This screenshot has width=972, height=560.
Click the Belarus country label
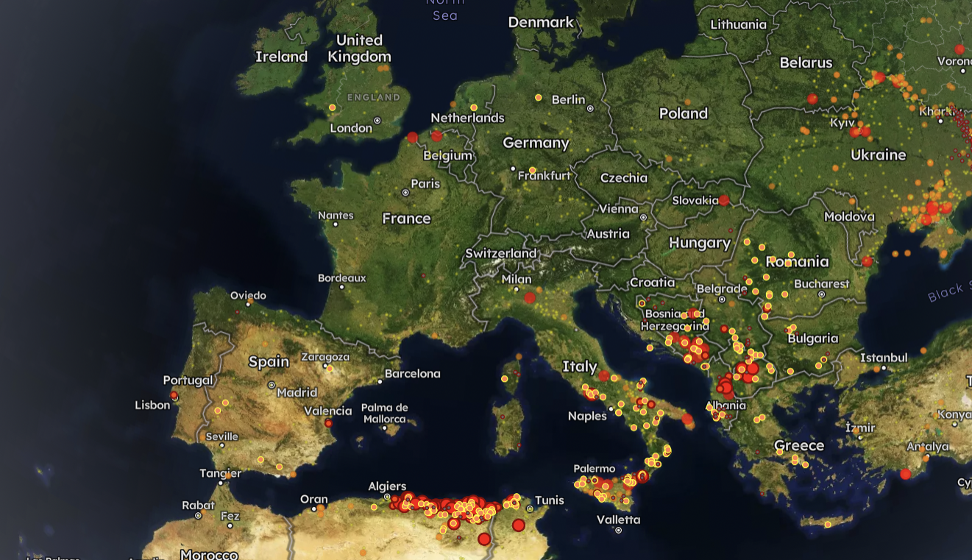[806, 63]
